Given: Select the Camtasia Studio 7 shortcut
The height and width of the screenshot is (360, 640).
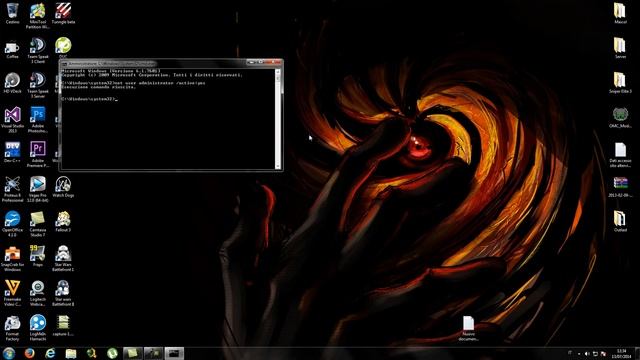Looking at the screenshot, I should 38,224.
